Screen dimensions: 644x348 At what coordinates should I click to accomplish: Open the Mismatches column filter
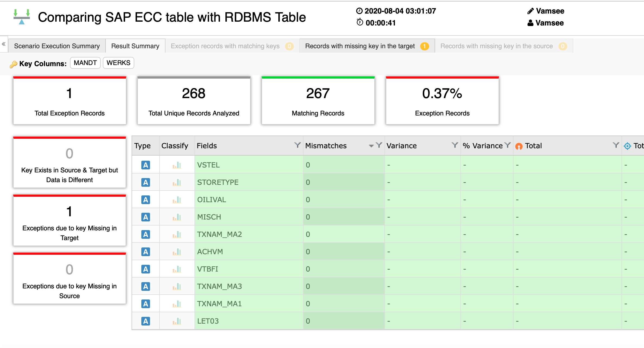pyautogui.click(x=379, y=145)
